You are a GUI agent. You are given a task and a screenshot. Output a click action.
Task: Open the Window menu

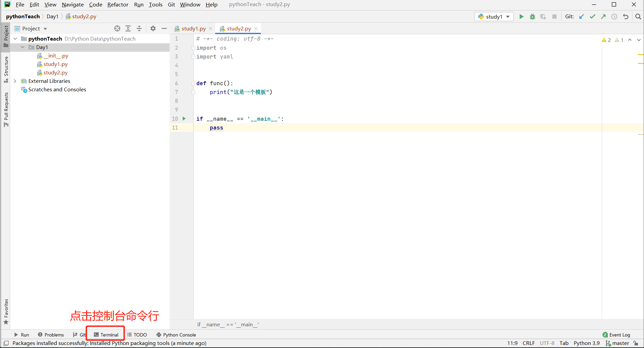[x=190, y=4]
